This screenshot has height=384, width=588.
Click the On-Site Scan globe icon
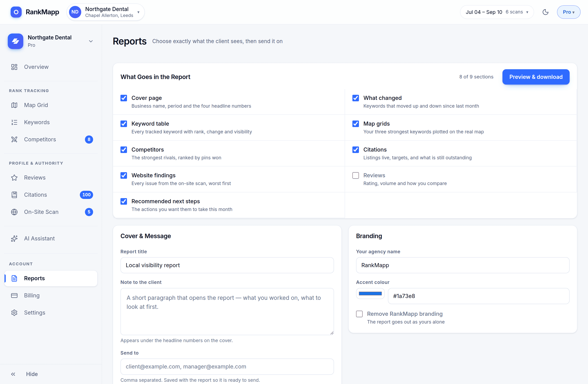tap(14, 212)
